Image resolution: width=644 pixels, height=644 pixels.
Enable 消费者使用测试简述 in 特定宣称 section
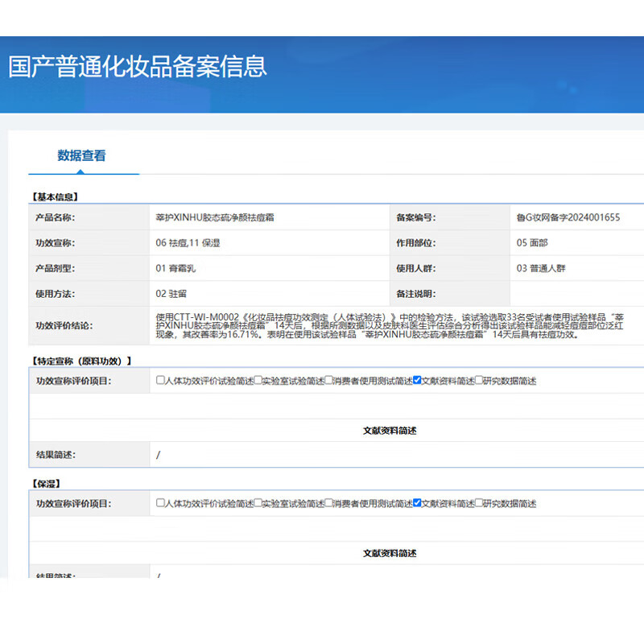(330, 381)
